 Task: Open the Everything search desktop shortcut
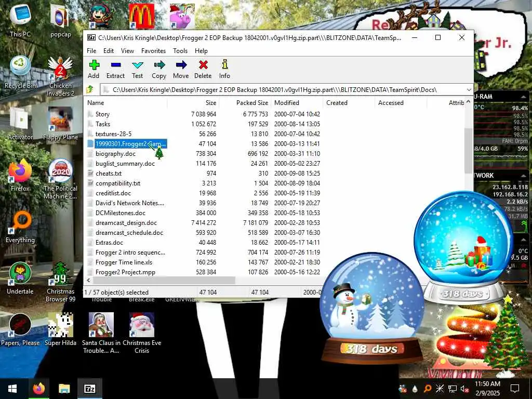(x=20, y=227)
